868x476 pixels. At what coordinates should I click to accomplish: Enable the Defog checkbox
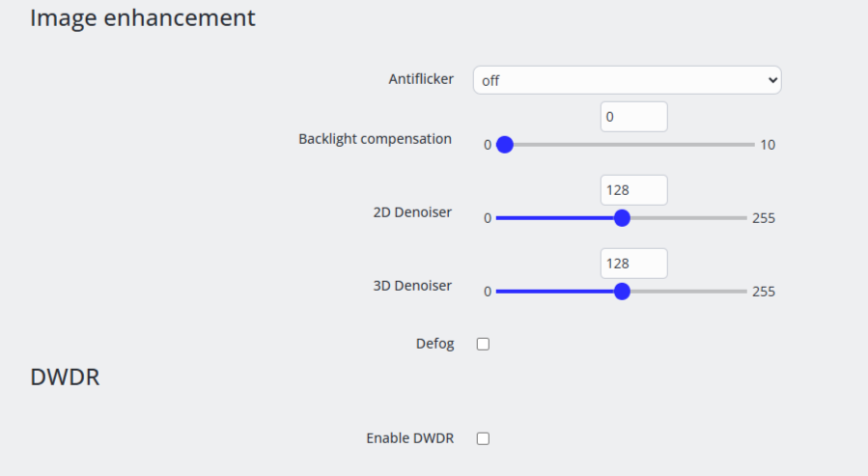click(483, 344)
